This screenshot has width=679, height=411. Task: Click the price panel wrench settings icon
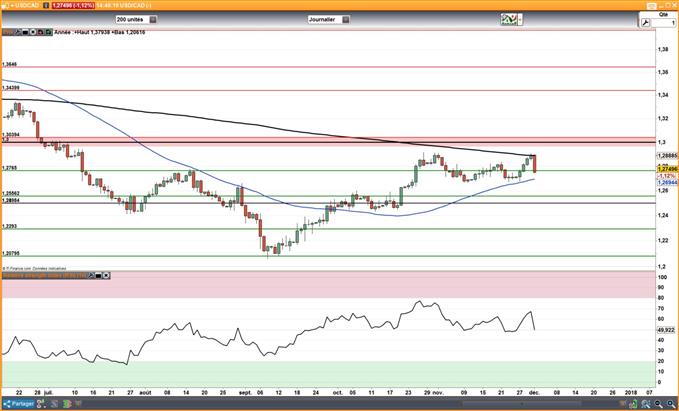[18, 32]
